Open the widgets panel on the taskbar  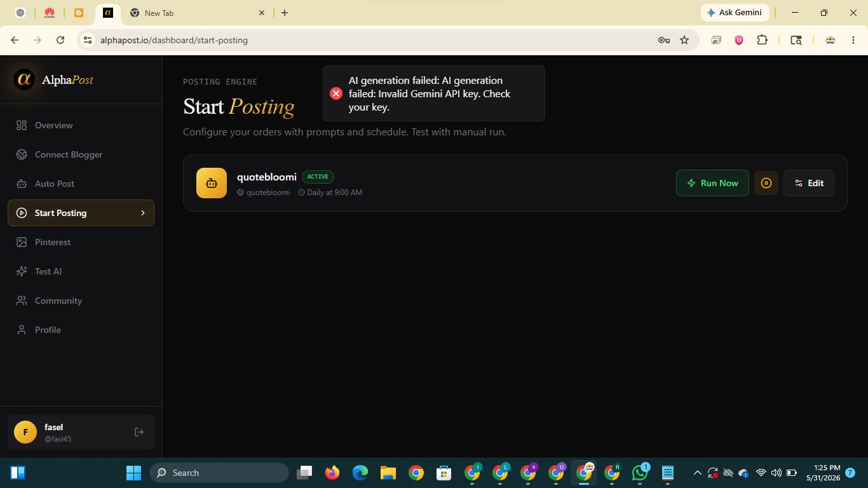tap(18, 473)
